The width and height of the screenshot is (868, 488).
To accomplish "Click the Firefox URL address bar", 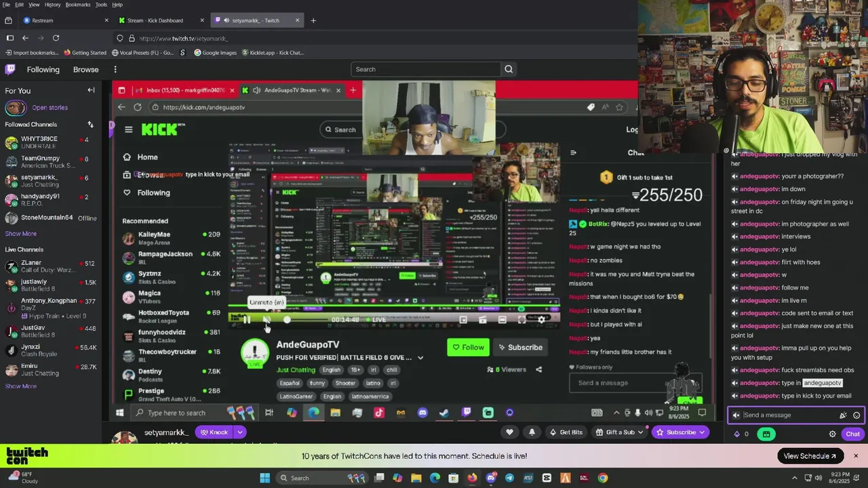I will (x=373, y=38).
